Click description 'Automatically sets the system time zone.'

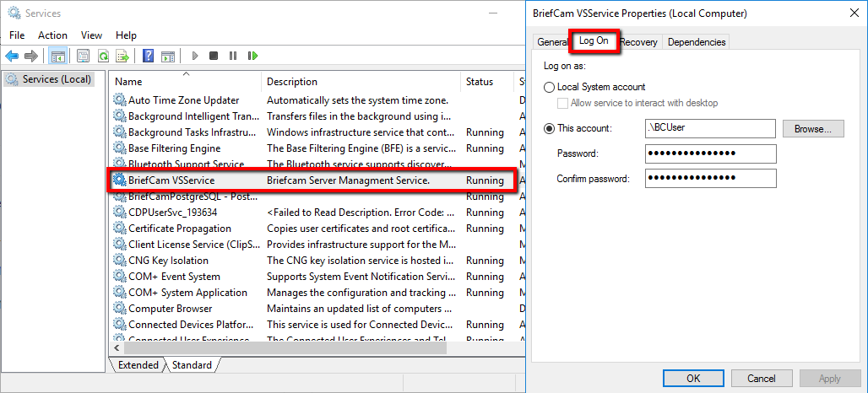click(x=357, y=100)
